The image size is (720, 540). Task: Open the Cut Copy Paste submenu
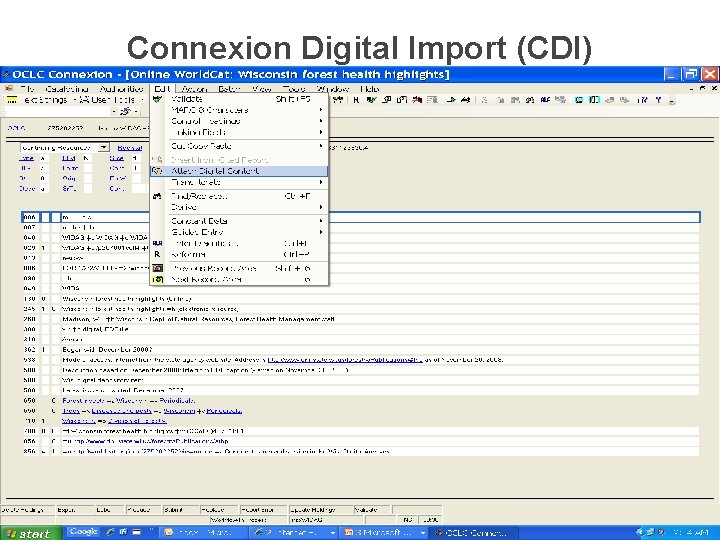tap(239, 146)
